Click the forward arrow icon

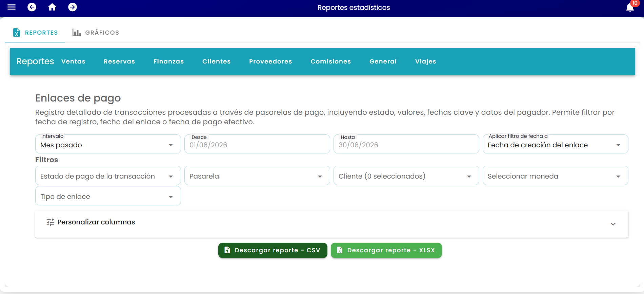pos(73,7)
